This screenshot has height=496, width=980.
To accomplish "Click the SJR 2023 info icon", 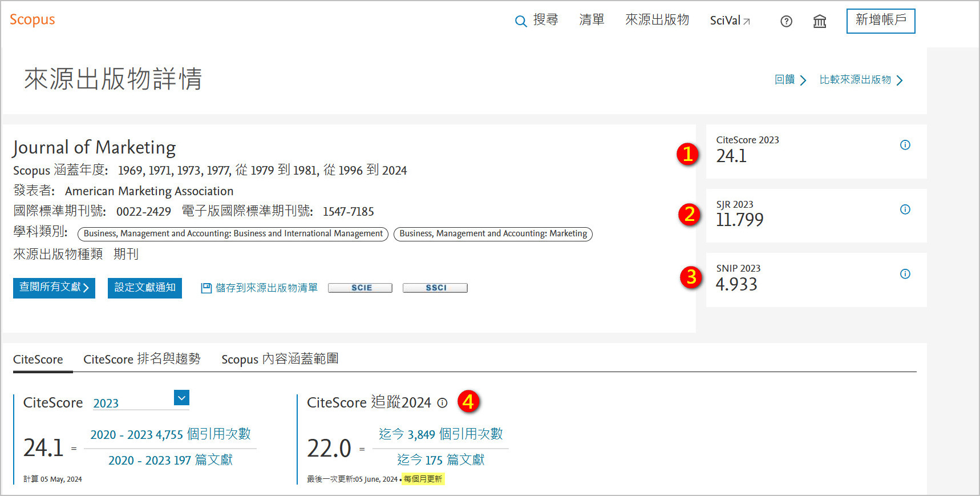I will [x=905, y=209].
